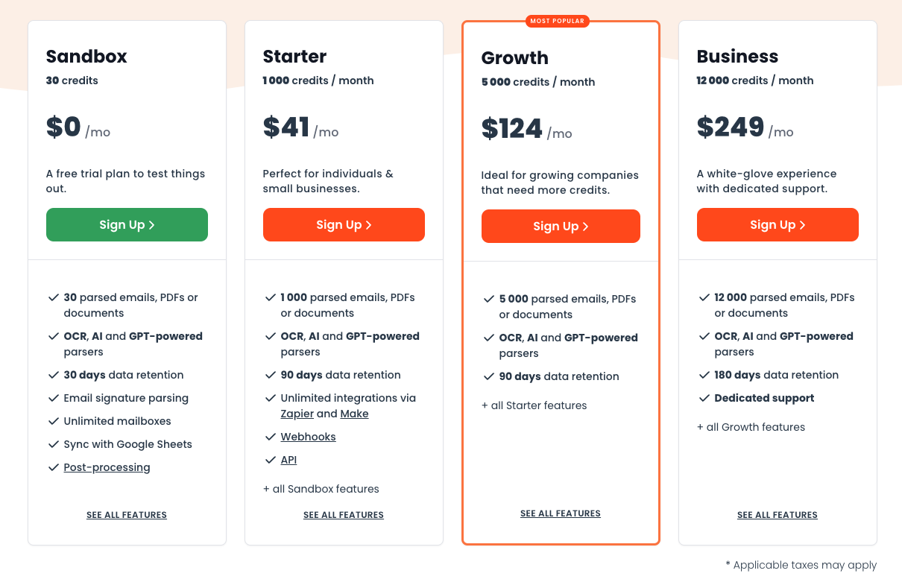Click checkmark next to Dedicated support

(704, 398)
